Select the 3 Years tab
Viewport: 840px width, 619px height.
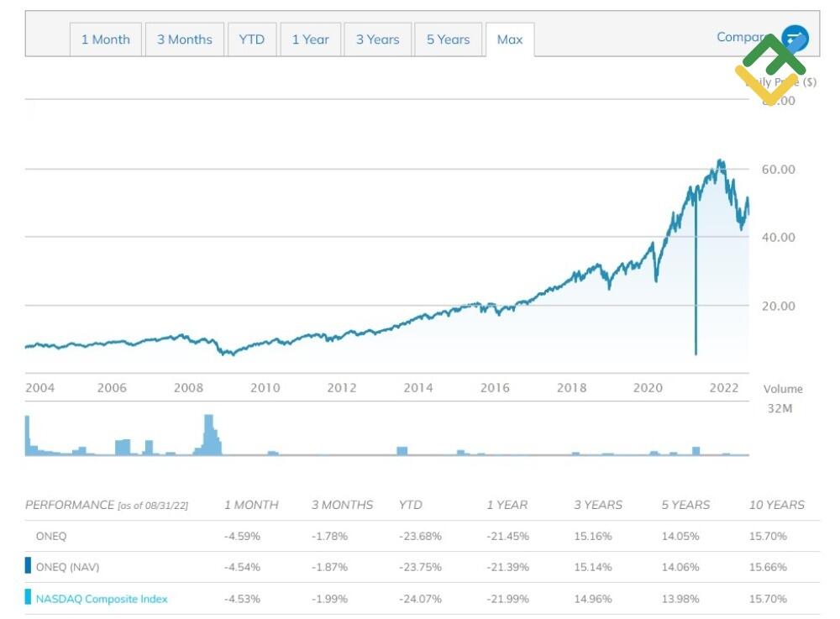coord(377,39)
